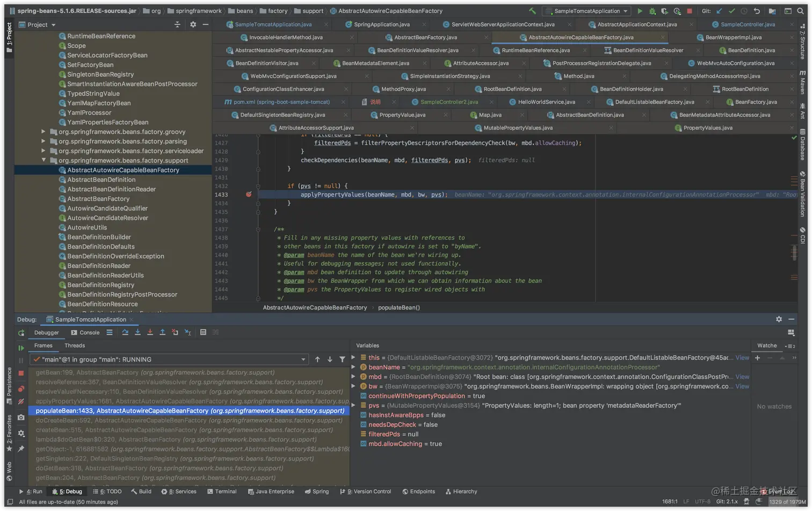The height and width of the screenshot is (511, 812).
Task: Show execution point icon beside Console tab
Action: click(110, 333)
